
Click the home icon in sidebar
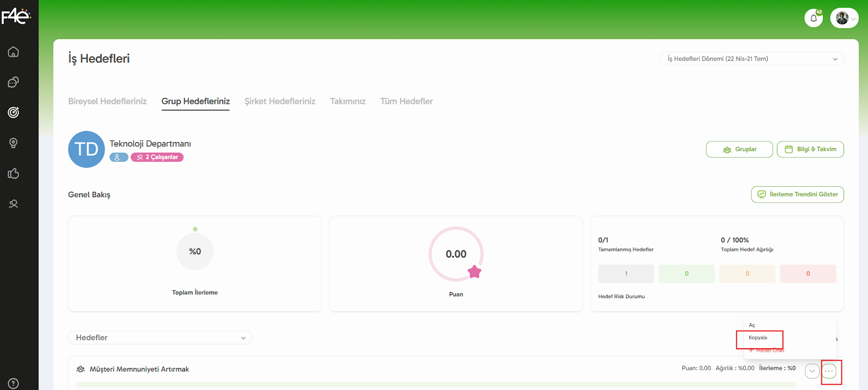[x=14, y=52]
